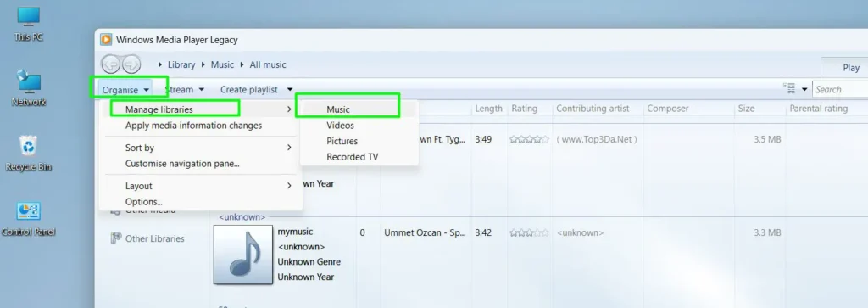Go back with the back arrow button
Screen dimensions: 868x308
pyautogui.click(x=111, y=64)
